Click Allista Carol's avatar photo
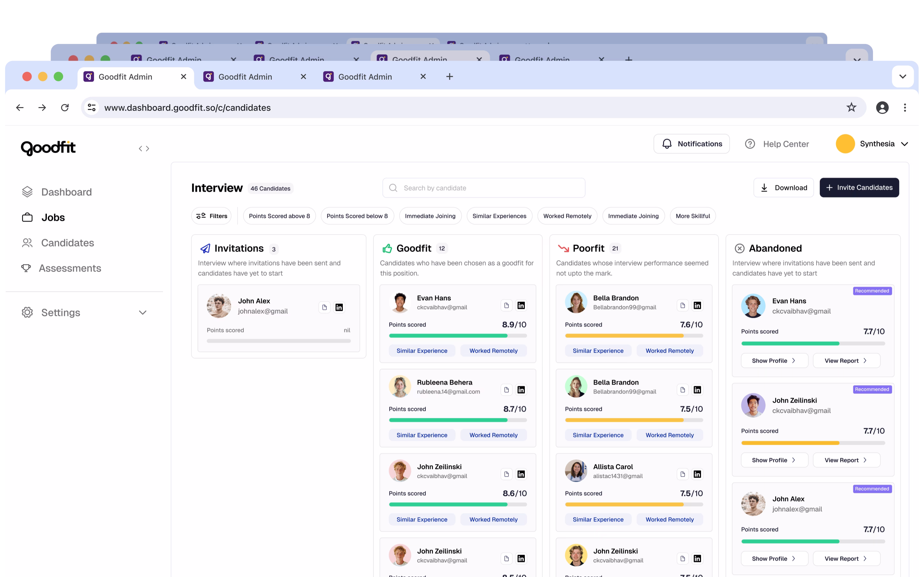The height and width of the screenshot is (577, 924). click(576, 471)
